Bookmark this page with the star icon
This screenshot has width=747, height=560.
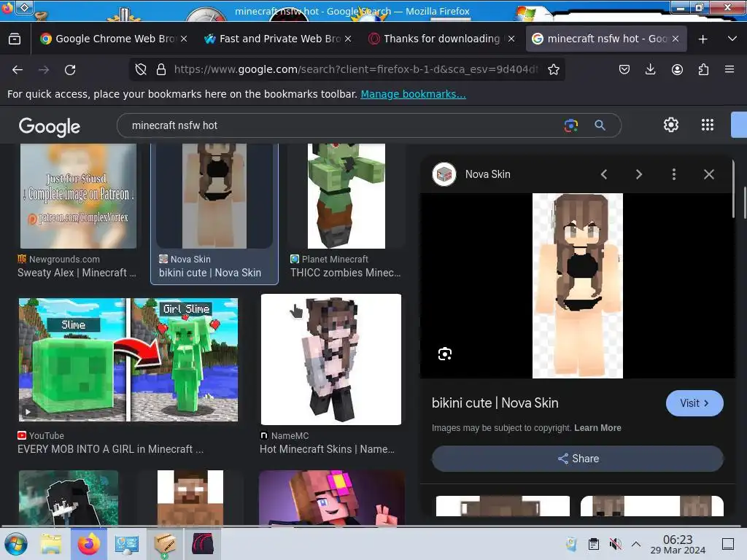[553, 69]
